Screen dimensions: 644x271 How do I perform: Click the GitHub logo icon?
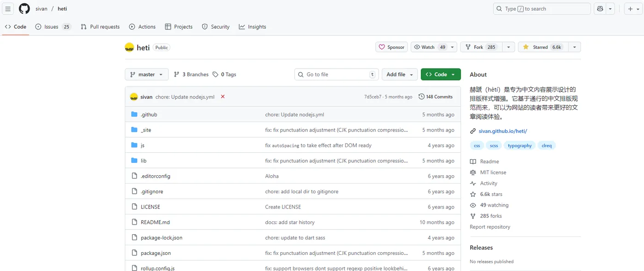(24, 9)
